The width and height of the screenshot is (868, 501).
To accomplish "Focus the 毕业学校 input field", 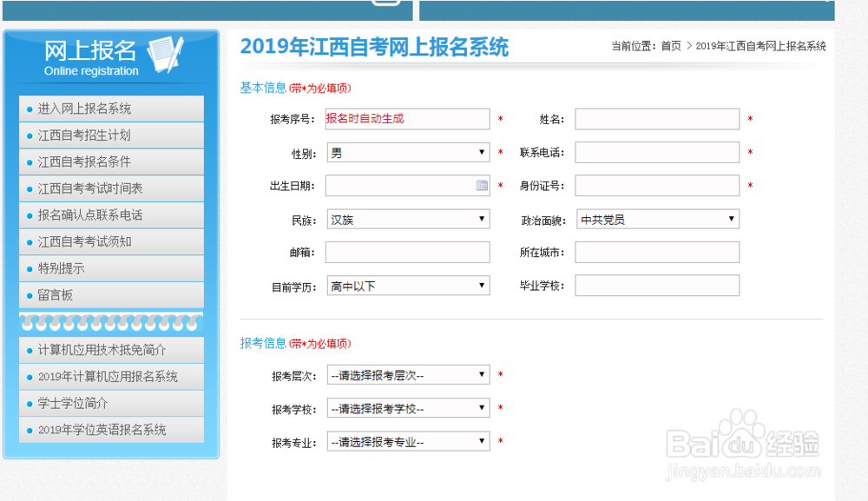I will [x=657, y=285].
